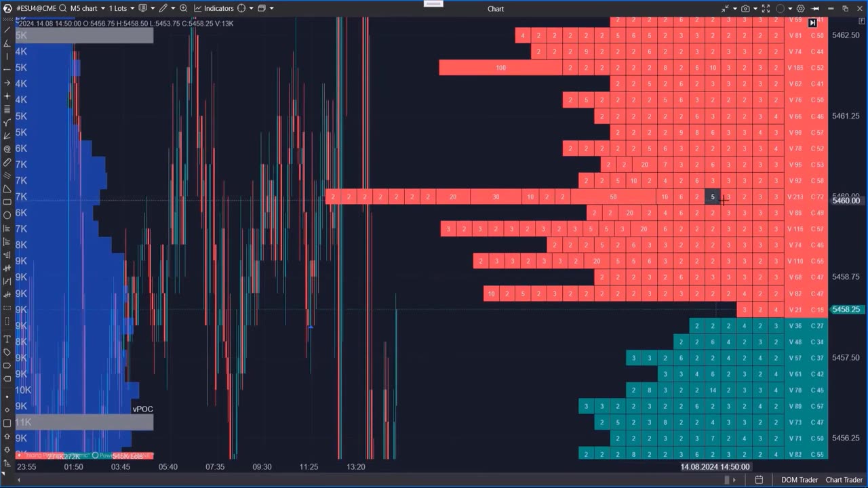
Task: Click the 5460.00 crosshair price label
Action: click(846, 201)
